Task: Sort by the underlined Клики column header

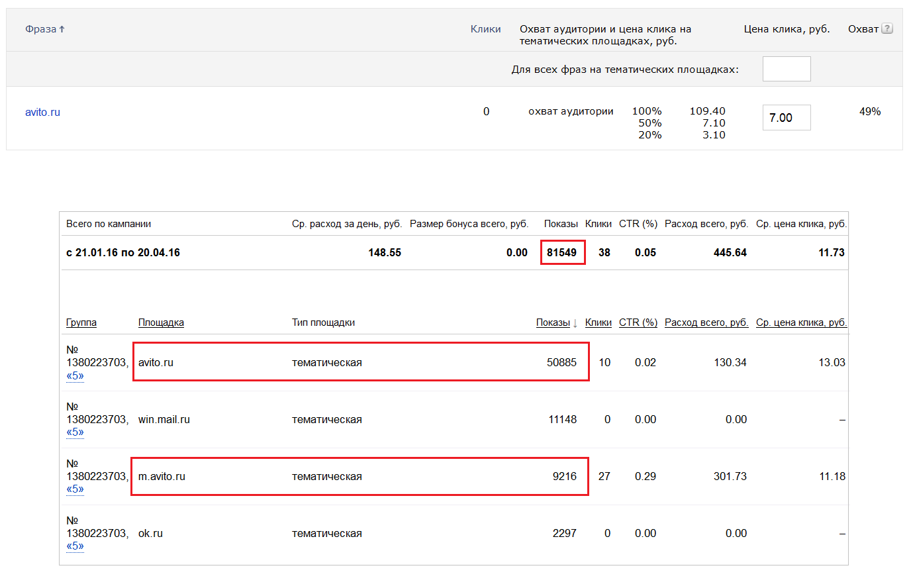Action: 598,322
